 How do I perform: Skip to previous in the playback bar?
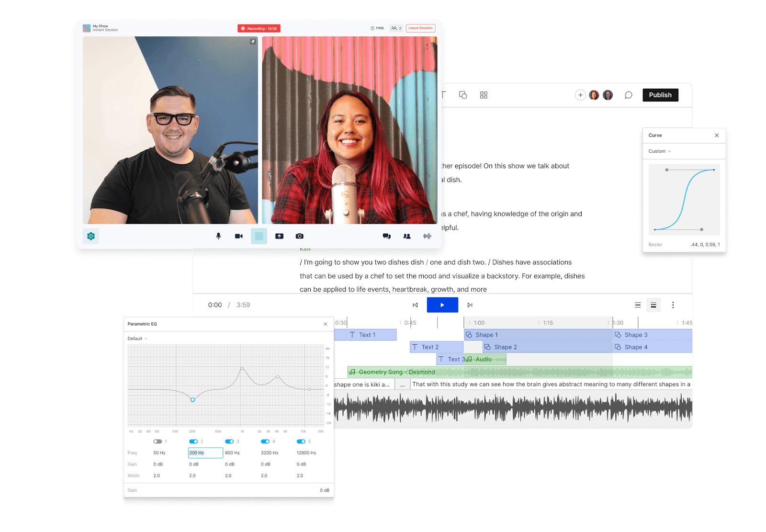(x=415, y=305)
